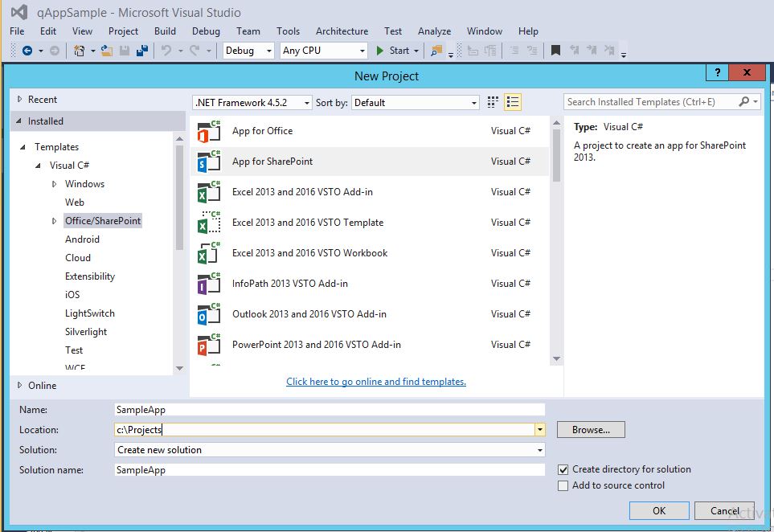
Task: Toggle Create directory for solution checkbox
Action: pos(563,469)
